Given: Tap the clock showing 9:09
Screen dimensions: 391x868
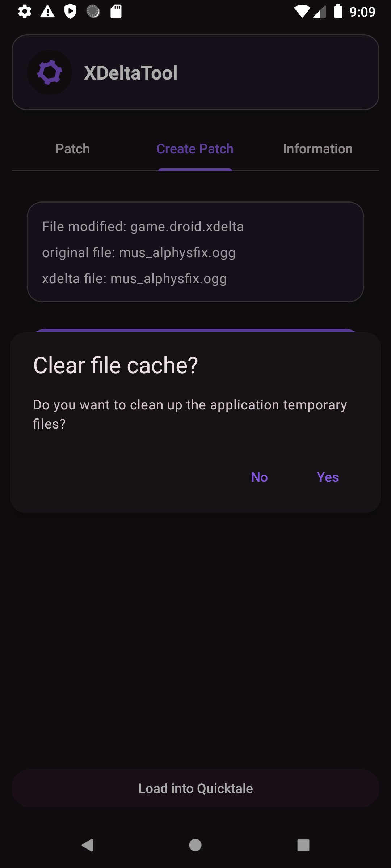Looking at the screenshot, I should pyautogui.click(x=362, y=12).
